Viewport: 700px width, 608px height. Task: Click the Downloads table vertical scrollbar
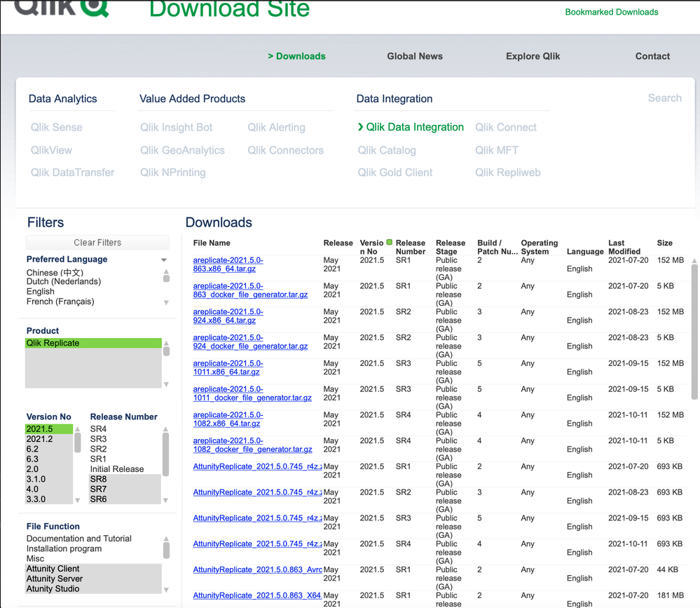(x=694, y=332)
